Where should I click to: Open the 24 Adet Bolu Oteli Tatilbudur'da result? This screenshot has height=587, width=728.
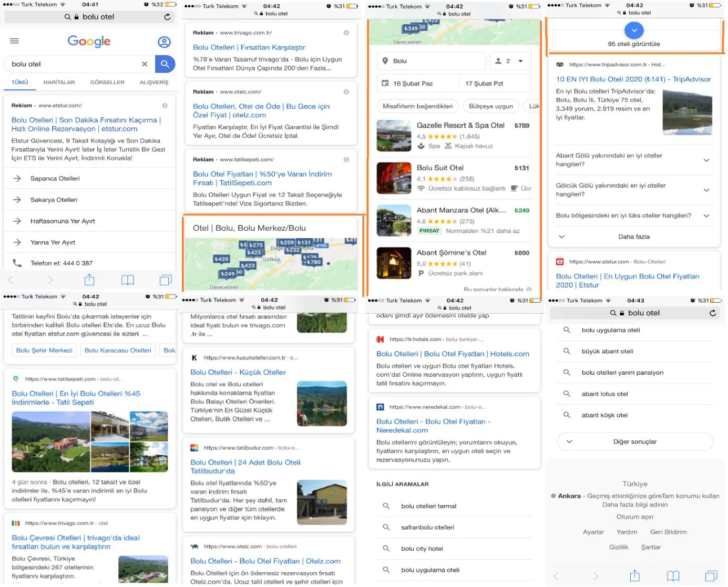click(x=245, y=467)
